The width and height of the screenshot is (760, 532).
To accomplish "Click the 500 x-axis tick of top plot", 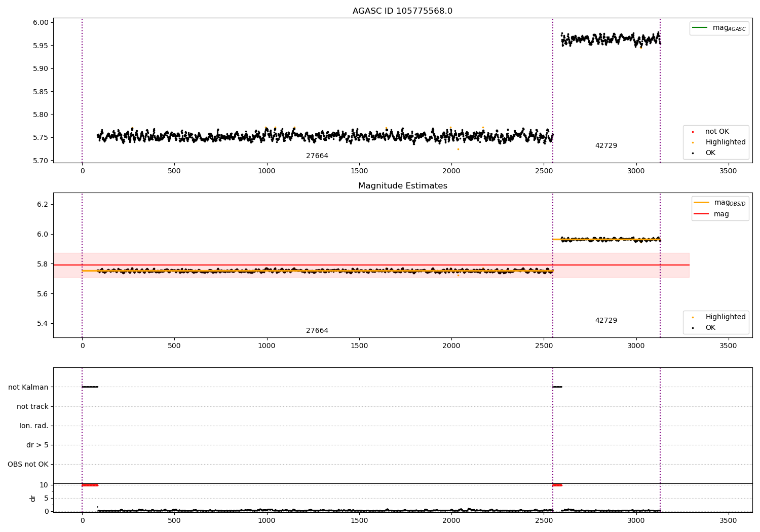I will (174, 171).
